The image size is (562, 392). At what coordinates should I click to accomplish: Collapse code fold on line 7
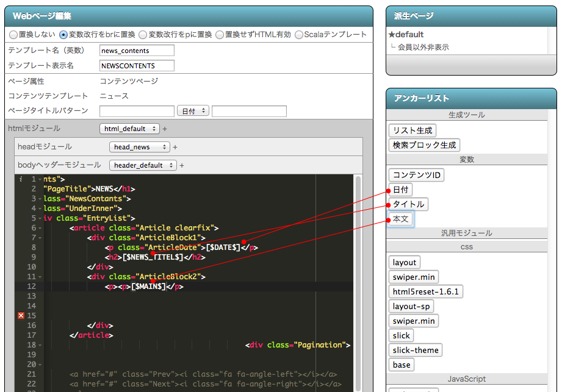click(40, 238)
